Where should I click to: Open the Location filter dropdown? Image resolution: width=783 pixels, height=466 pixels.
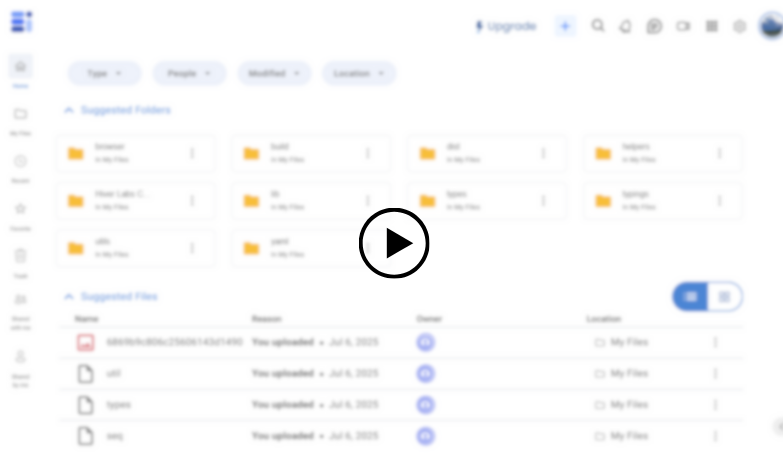coord(359,73)
